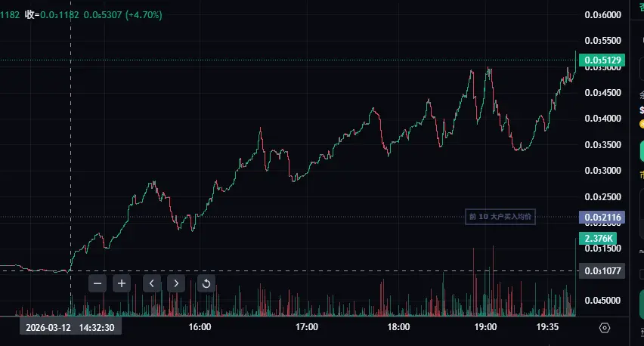Reset the chart view with reload icon
This screenshot has width=644, height=346.
click(x=206, y=283)
